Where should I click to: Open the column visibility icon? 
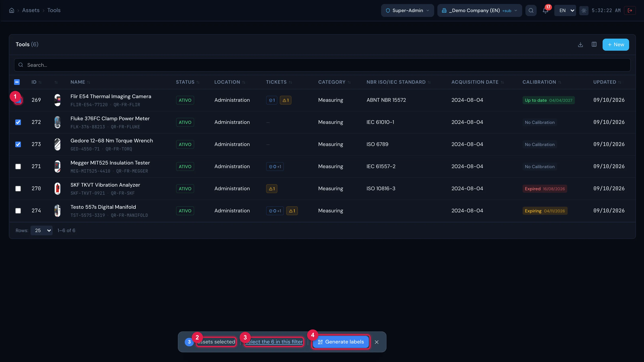coord(594,44)
